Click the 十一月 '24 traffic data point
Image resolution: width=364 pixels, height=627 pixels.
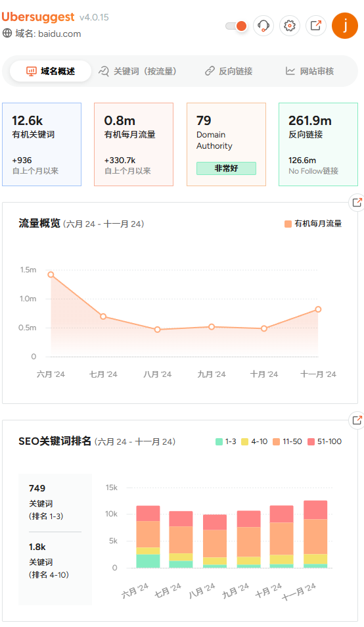coord(318,309)
